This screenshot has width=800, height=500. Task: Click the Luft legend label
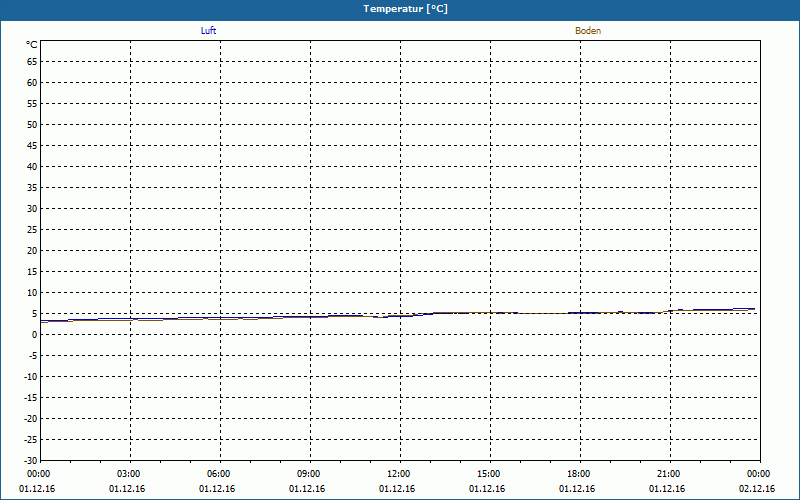click(208, 31)
